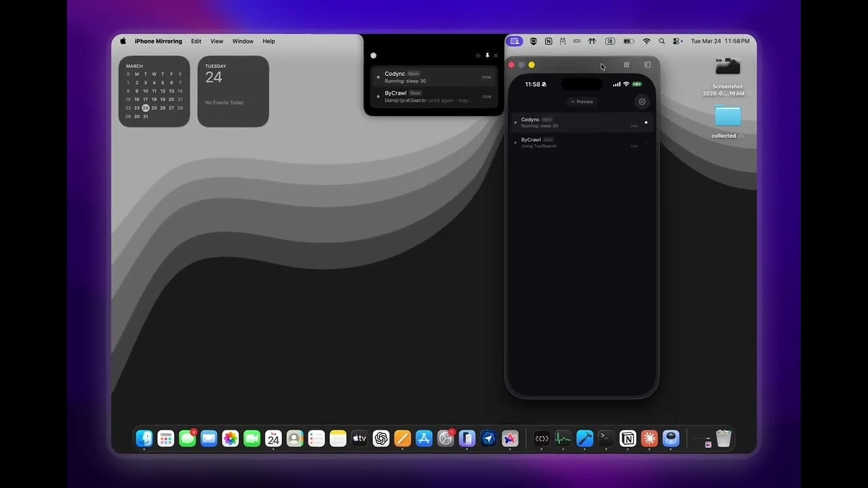Open Codync row on iPhone screen
The image size is (868, 488).
coord(581,123)
